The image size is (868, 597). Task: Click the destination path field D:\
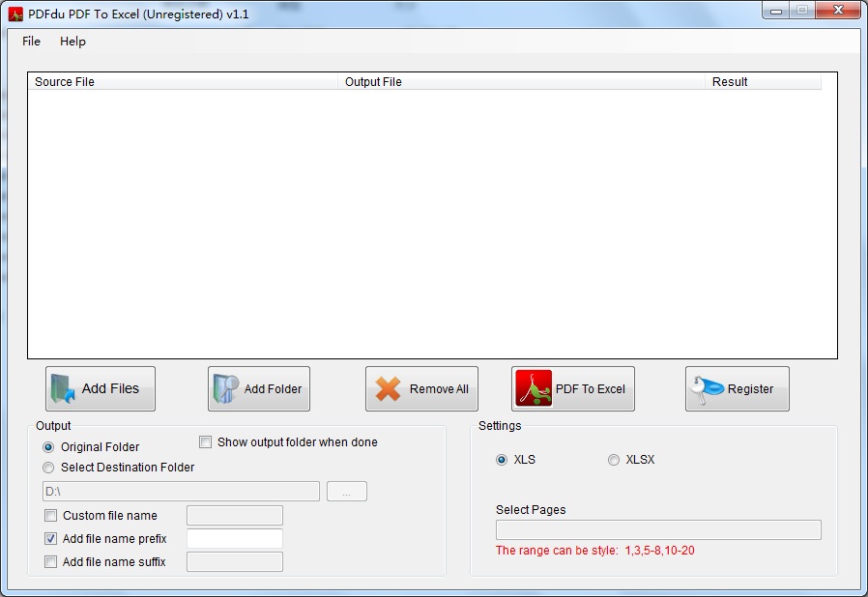click(x=181, y=492)
